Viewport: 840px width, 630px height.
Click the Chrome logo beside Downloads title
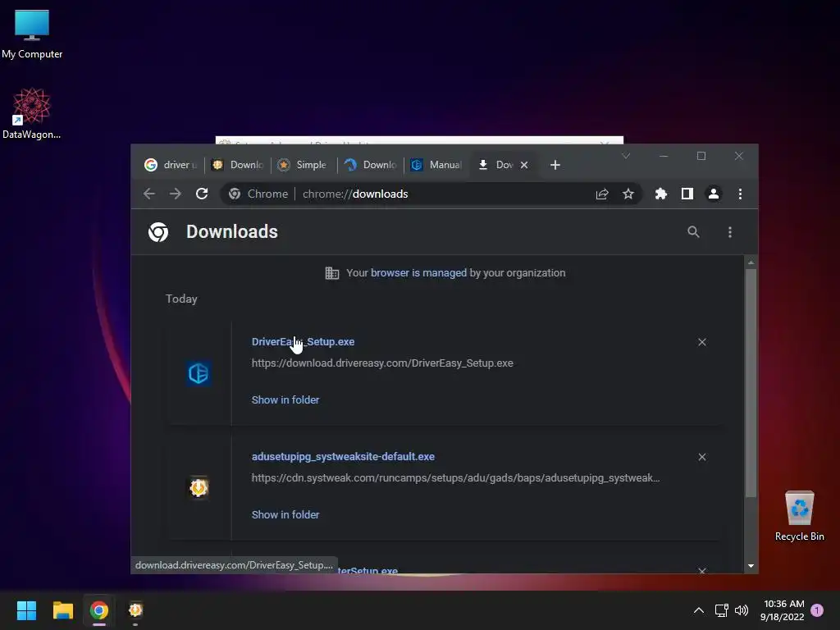pyautogui.click(x=158, y=232)
